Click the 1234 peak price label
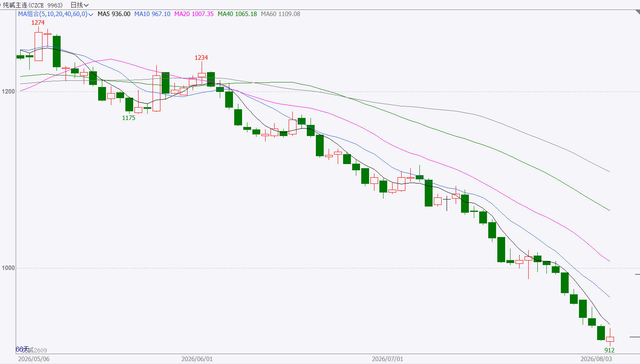Screen dimensions: 640x364 (x=201, y=58)
